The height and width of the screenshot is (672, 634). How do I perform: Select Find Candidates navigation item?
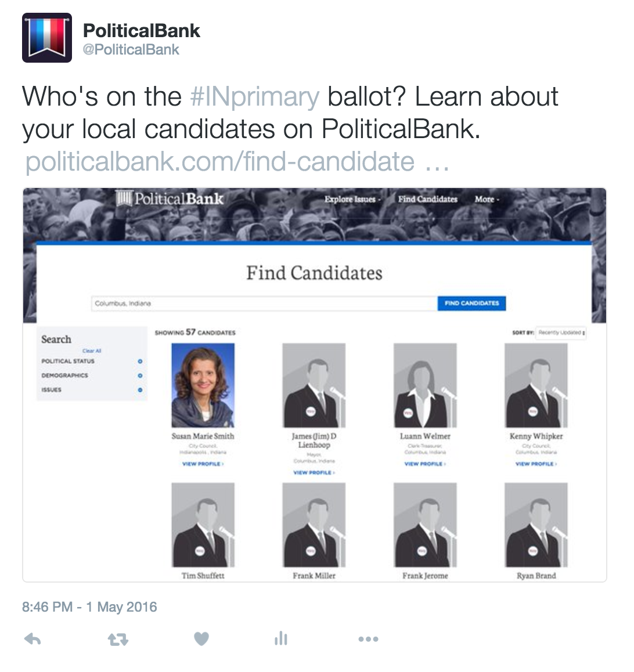pos(428,199)
